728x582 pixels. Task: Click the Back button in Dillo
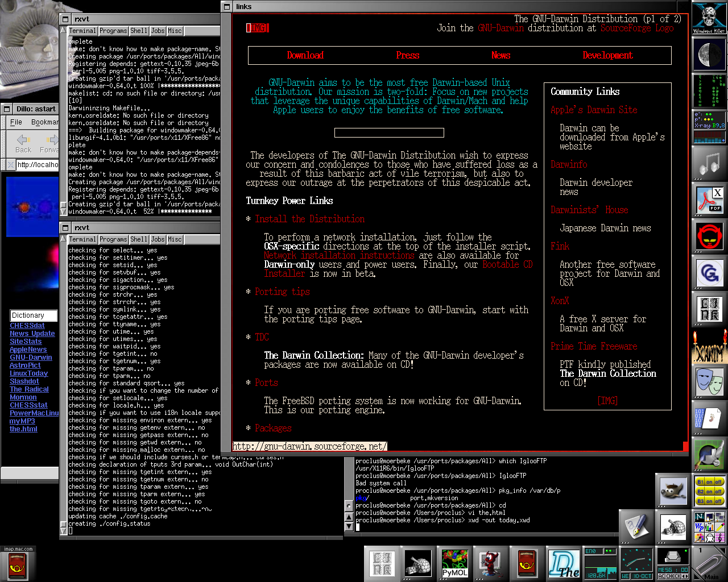pyautogui.click(x=23, y=144)
